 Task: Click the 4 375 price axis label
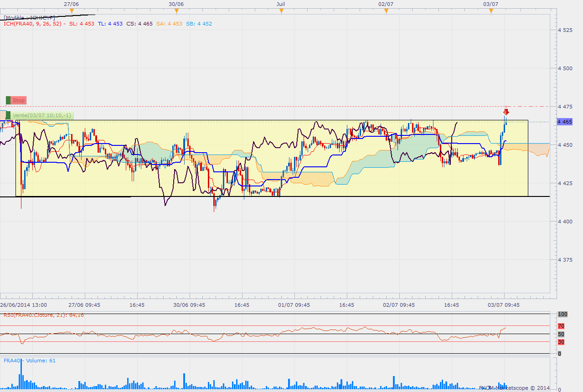(565, 260)
